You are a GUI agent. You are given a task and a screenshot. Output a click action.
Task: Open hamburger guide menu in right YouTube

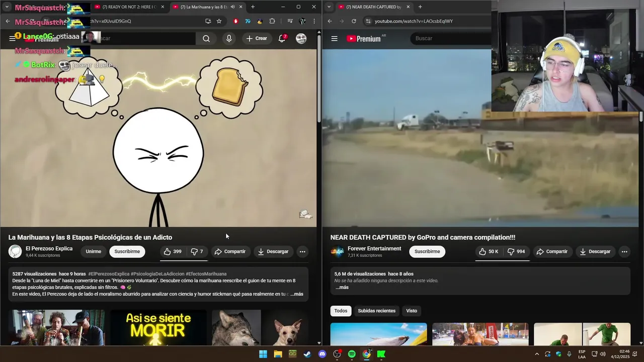coord(334,38)
